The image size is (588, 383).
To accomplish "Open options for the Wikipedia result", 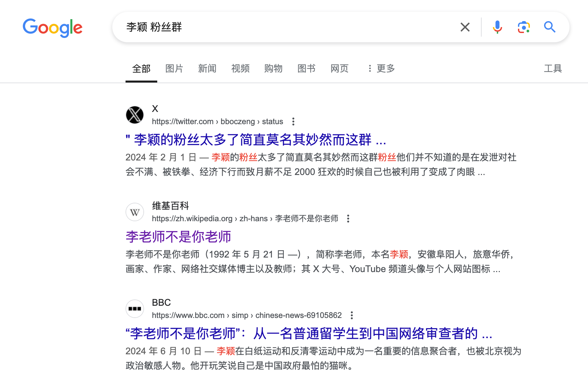I will 348,219.
